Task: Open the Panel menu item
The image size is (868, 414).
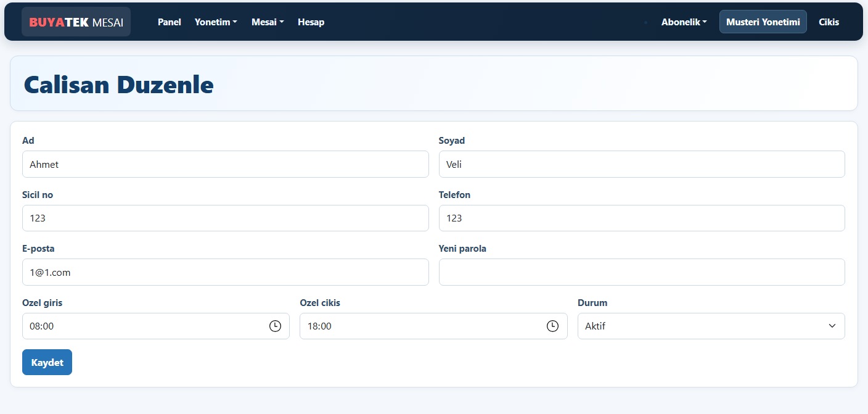Action: click(170, 22)
